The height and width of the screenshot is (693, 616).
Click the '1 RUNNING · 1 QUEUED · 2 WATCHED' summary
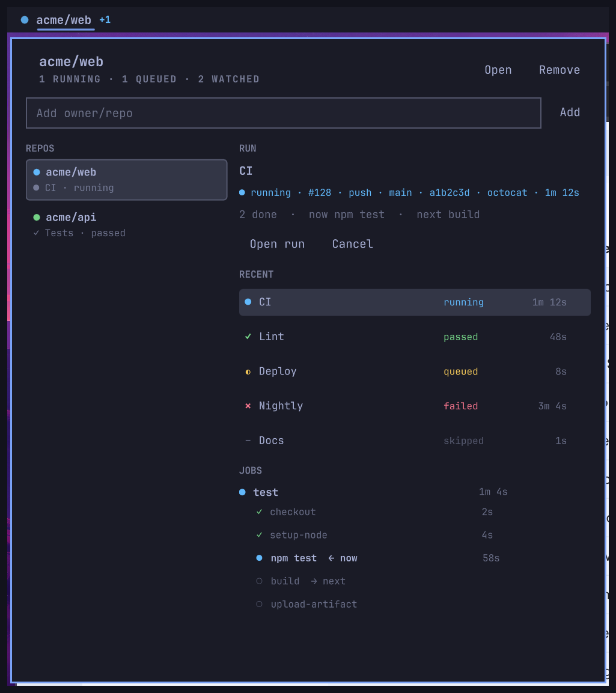pos(150,79)
